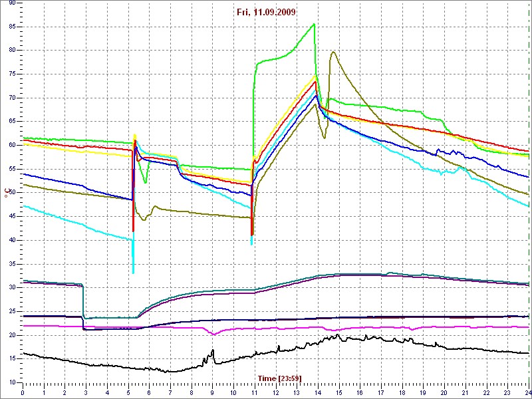This screenshot has width=532, height=399.
Task: Click hour 16 on the time axis
Action: 359,392
